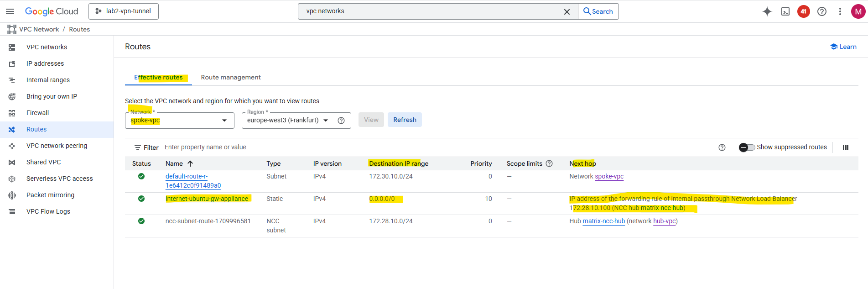
Task: Open the three-dot settings menu
Action: click(840, 11)
